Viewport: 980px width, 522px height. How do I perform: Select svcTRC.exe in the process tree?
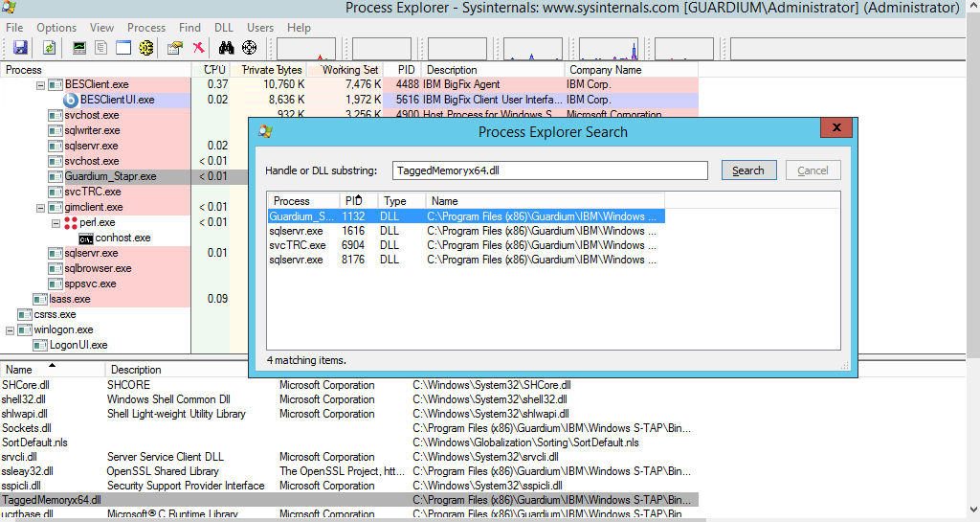coord(93,192)
